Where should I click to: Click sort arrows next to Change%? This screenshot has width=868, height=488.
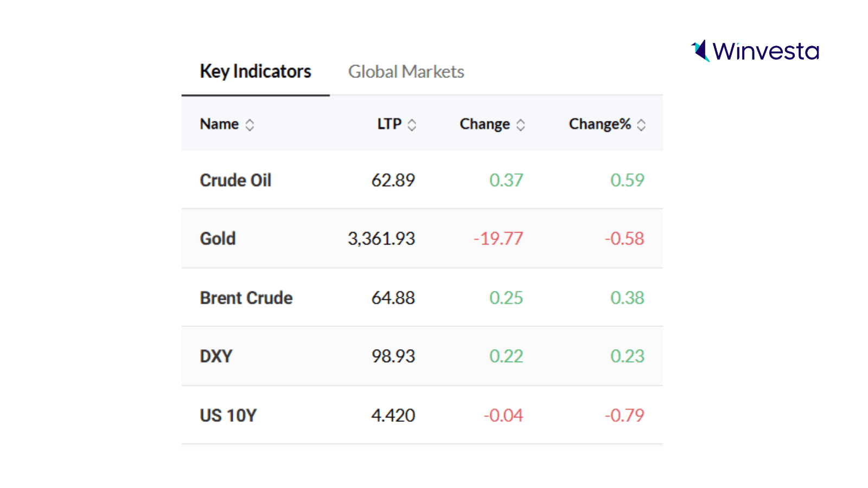coord(641,125)
